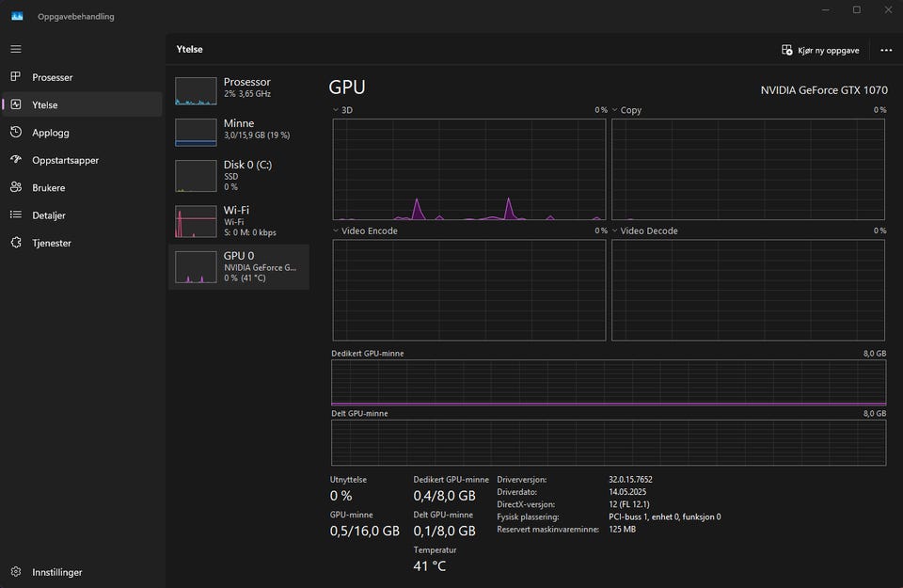Image resolution: width=903 pixels, height=588 pixels.
Task: Select the Brukere users icon
Action: pyautogui.click(x=15, y=187)
